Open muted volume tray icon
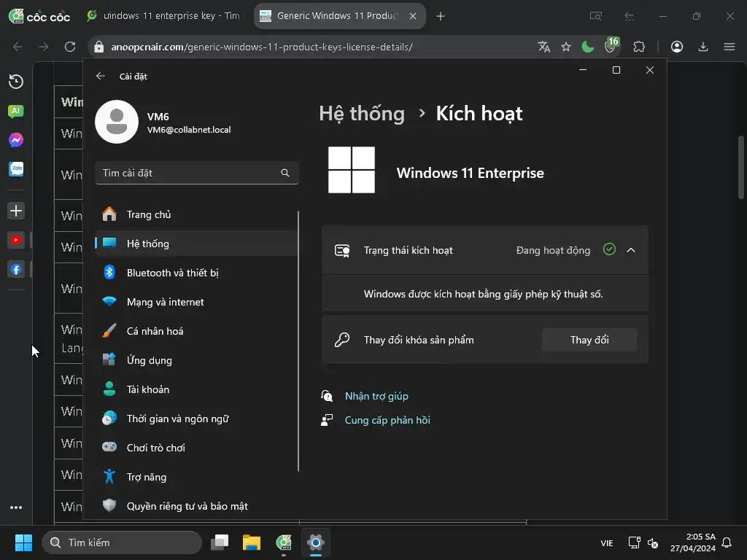 tap(653, 542)
